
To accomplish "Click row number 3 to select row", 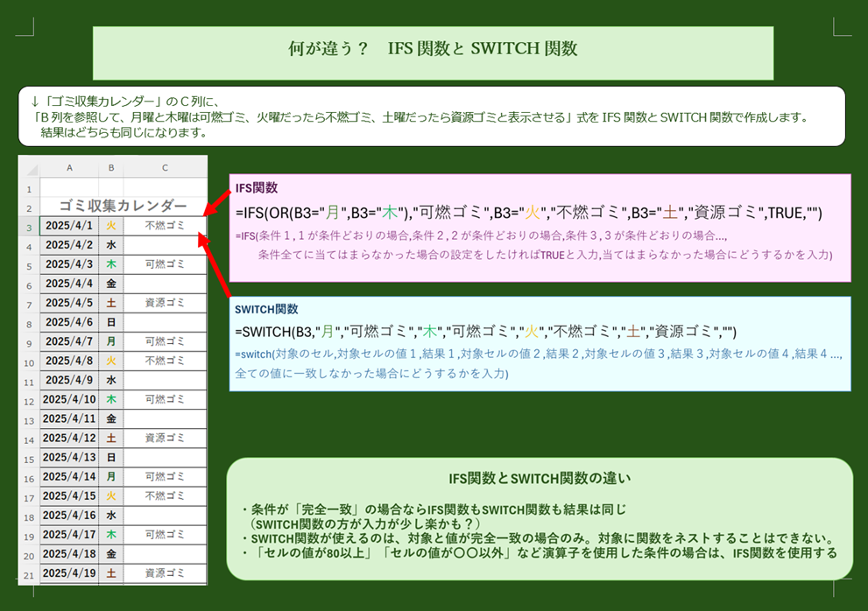I will (29, 225).
